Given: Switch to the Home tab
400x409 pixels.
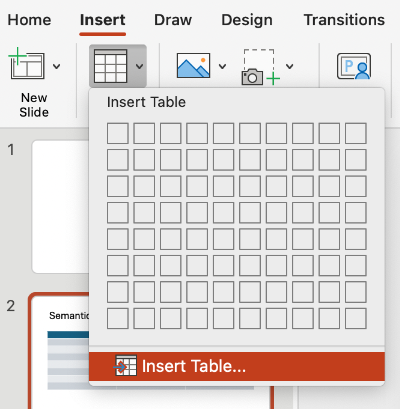Looking at the screenshot, I should 29,20.
